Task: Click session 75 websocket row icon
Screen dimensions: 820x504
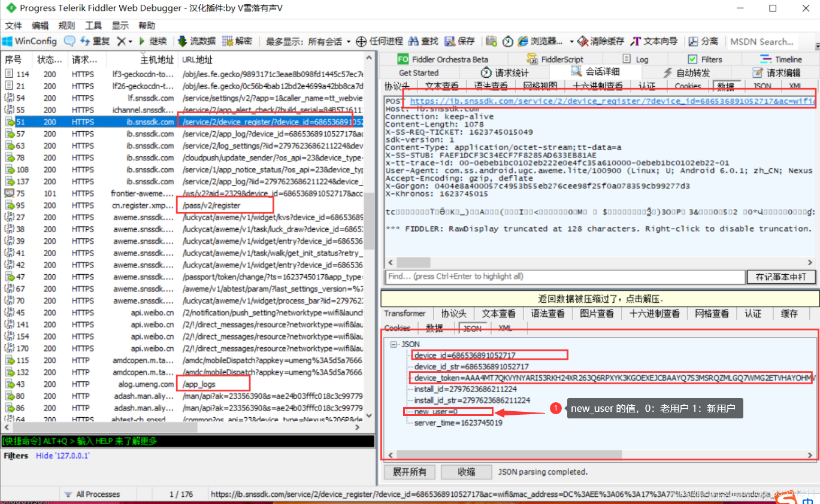Action: click(9, 193)
